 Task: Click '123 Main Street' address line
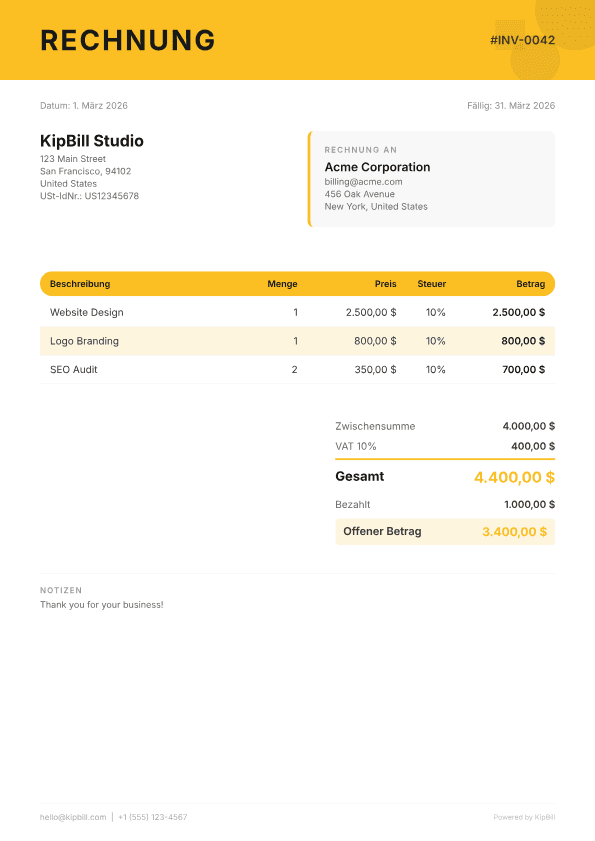(x=73, y=159)
